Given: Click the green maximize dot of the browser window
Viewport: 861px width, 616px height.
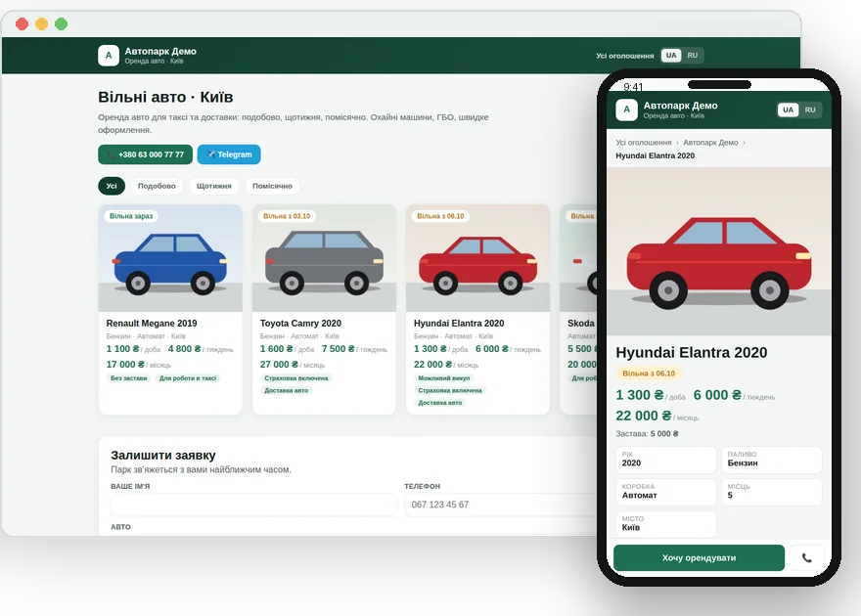Looking at the screenshot, I should [x=62, y=23].
